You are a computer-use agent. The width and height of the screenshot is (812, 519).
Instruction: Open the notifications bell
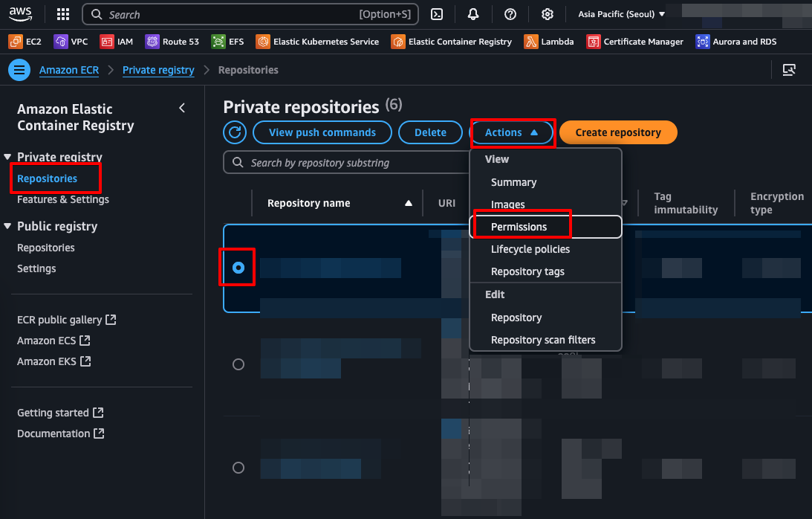coord(472,15)
